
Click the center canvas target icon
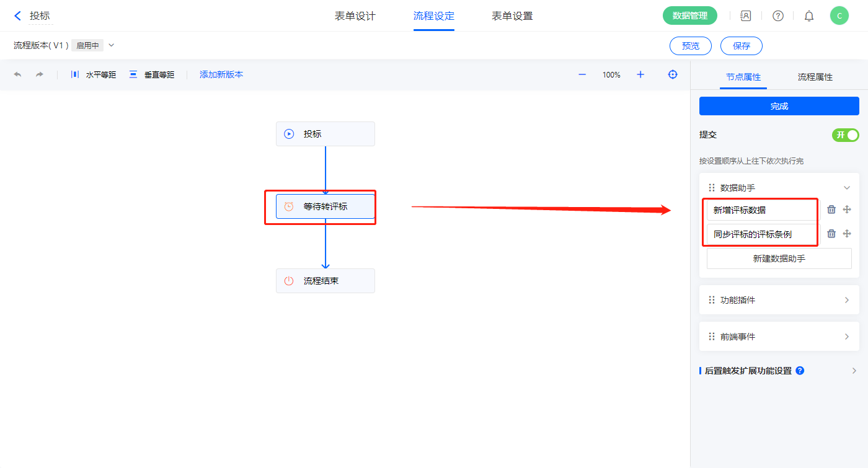pos(673,74)
